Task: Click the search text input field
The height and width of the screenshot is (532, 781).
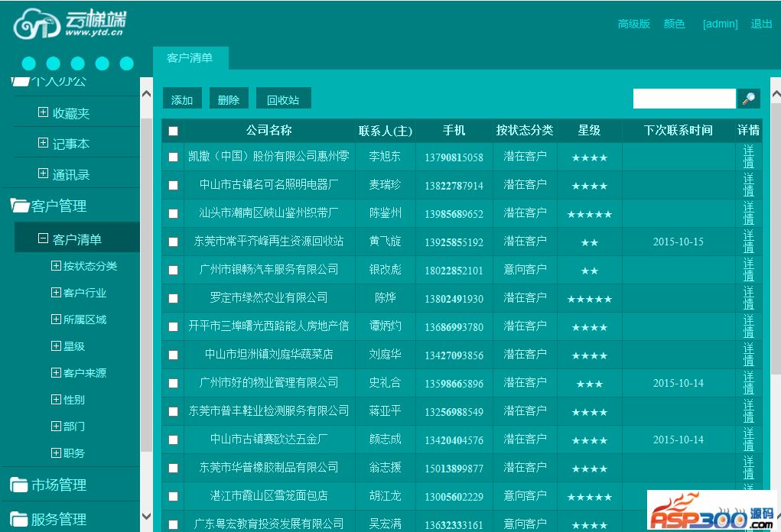Action: [684, 99]
